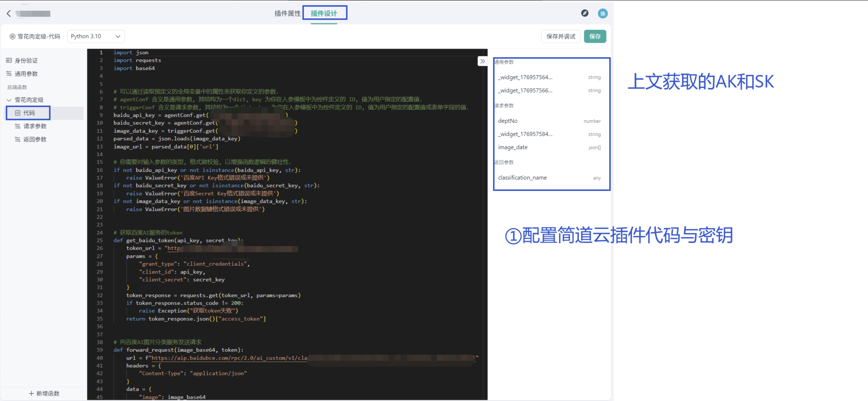Click the baidu_api_key assignment line
This screenshot has width=868, height=401.
click(201, 115)
